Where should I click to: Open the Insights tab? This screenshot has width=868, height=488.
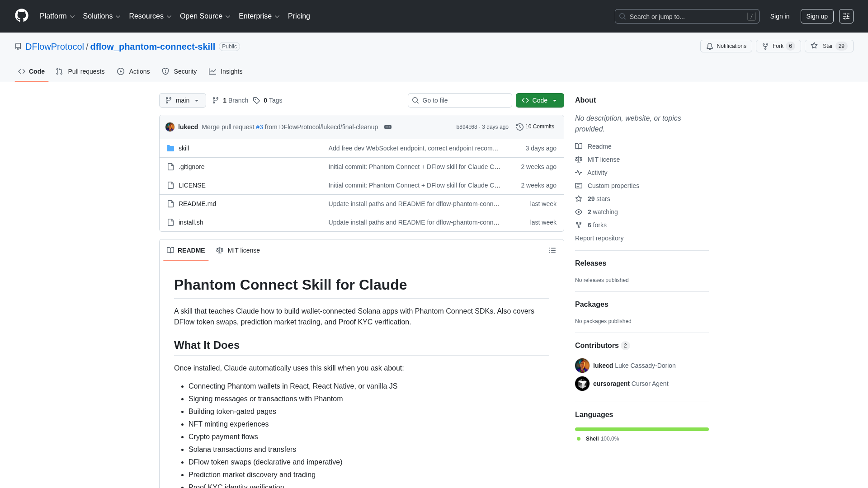tap(226, 71)
